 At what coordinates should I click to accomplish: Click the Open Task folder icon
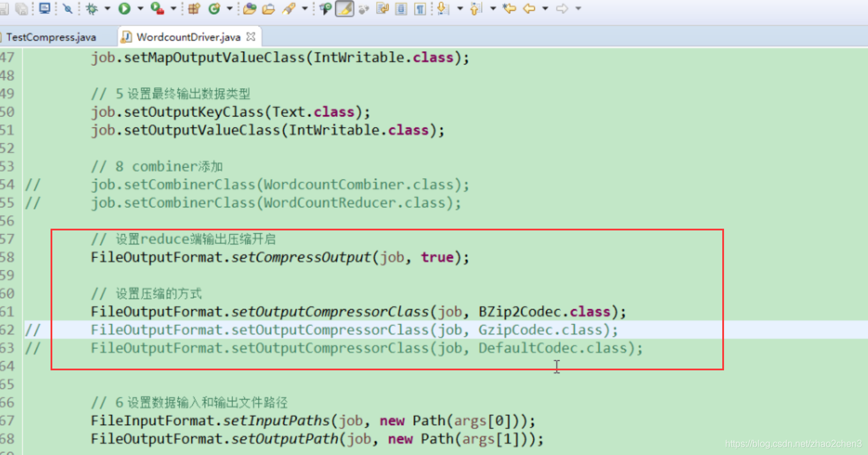269,9
